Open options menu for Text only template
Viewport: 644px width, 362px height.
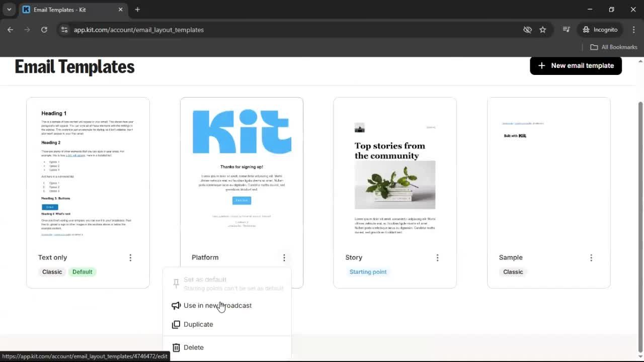(x=130, y=257)
